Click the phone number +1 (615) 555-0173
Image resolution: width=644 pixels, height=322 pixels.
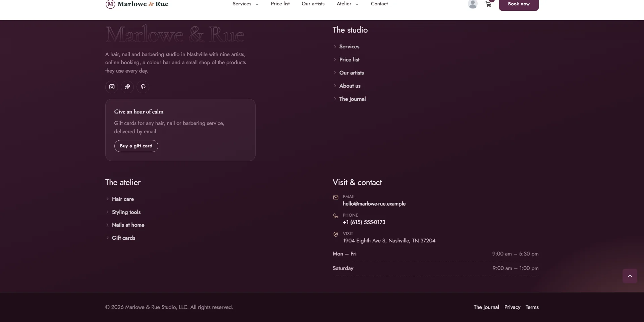click(364, 222)
